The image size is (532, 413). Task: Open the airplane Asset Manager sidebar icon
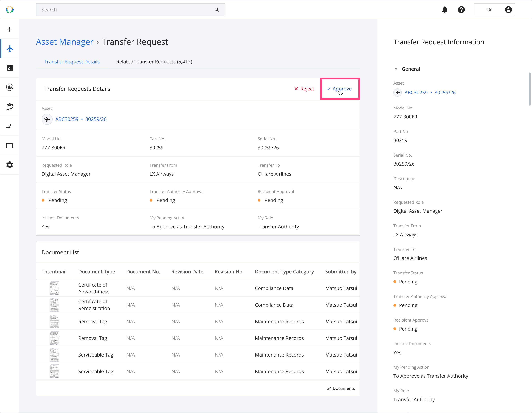coord(10,49)
